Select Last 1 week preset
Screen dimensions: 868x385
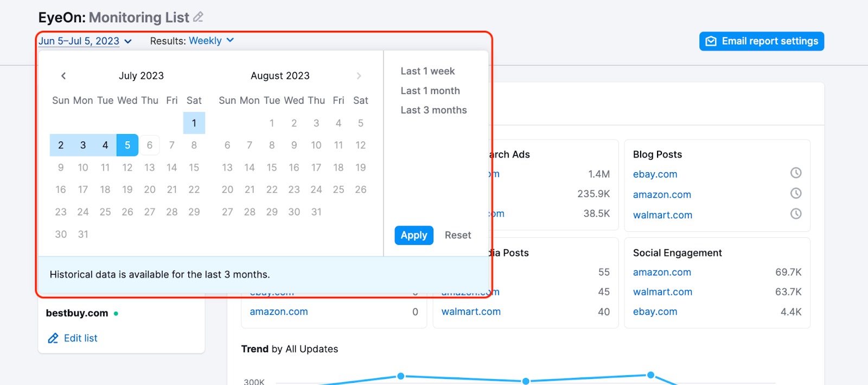coord(427,71)
